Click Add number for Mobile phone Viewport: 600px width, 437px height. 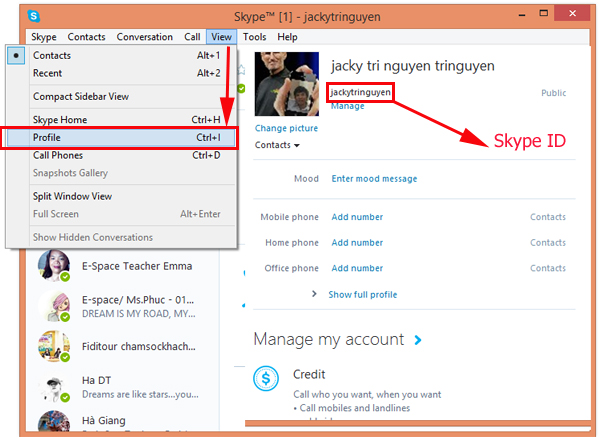tap(357, 217)
